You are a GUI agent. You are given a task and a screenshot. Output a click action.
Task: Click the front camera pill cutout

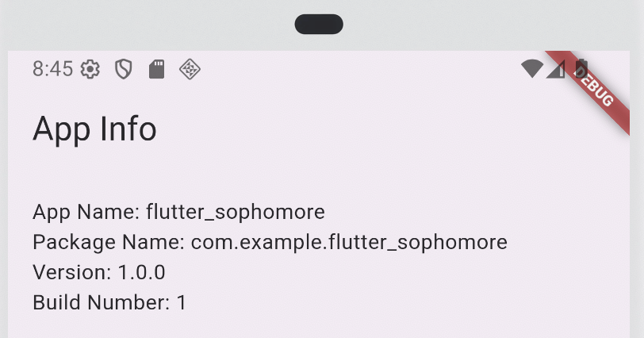[319, 25]
